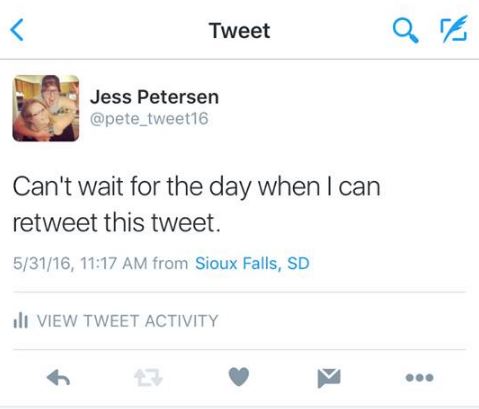
Task: Like the tweet with the heart icon
Action: [x=239, y=377]
